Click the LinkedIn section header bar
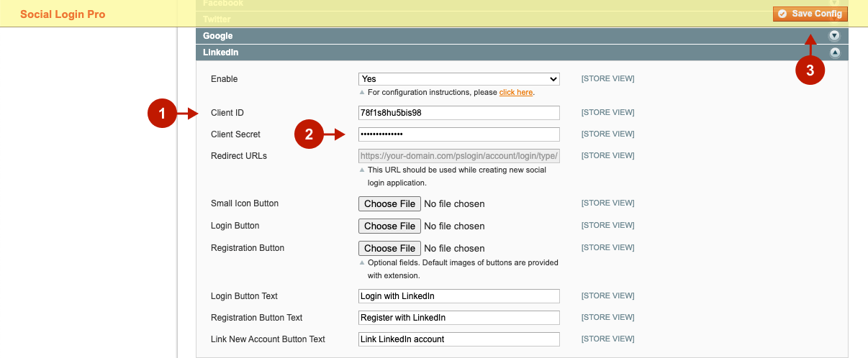 click(x=504, y=52)
